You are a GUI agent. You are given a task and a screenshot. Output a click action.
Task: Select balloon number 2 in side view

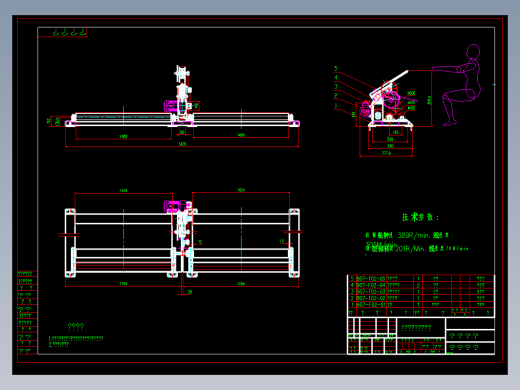tap(336, 96)
